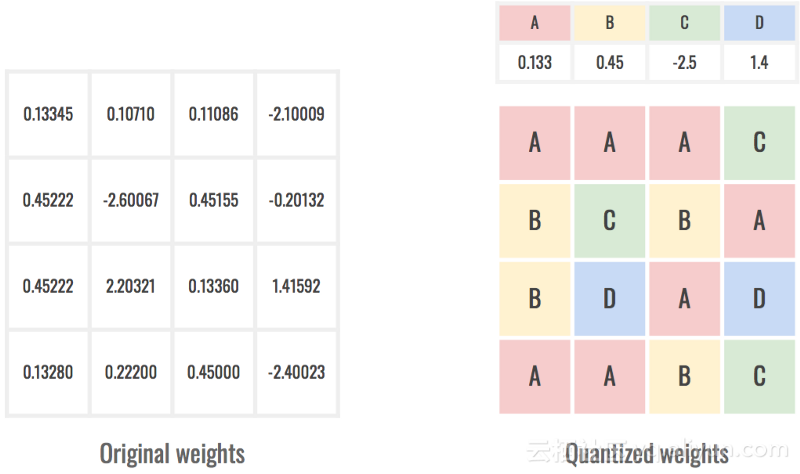Click the 0.45 codebook value
Screen dimensions: 800x474
pos(610,62)
